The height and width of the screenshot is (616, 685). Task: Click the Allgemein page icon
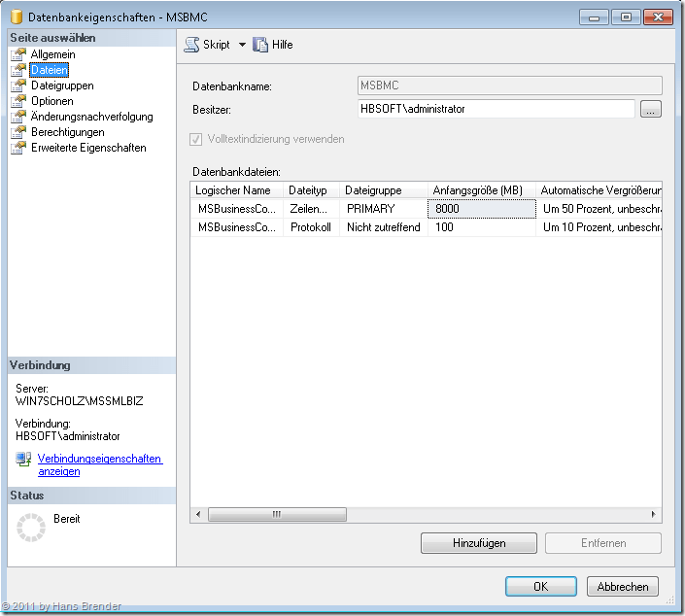pyautogui.click(x=18, y=54)
